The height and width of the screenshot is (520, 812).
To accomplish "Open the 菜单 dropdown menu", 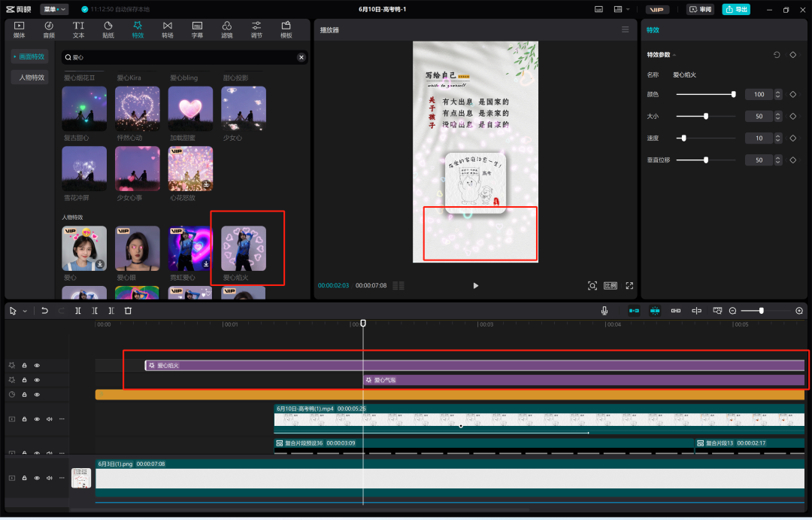I will pos(54,9).
